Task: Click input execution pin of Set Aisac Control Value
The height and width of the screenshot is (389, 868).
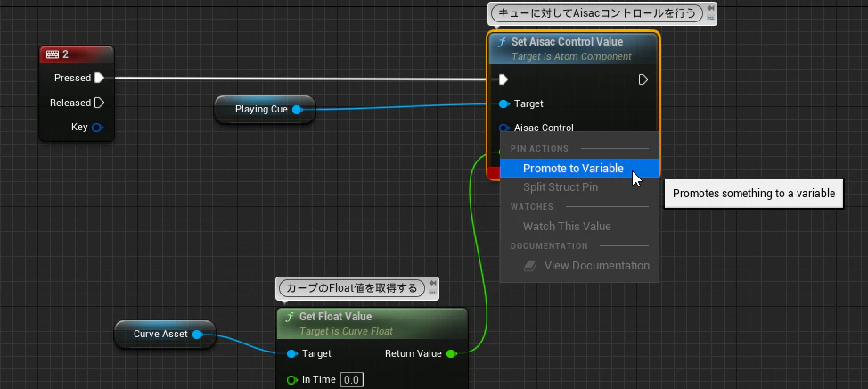Action: tap(504, 79)
